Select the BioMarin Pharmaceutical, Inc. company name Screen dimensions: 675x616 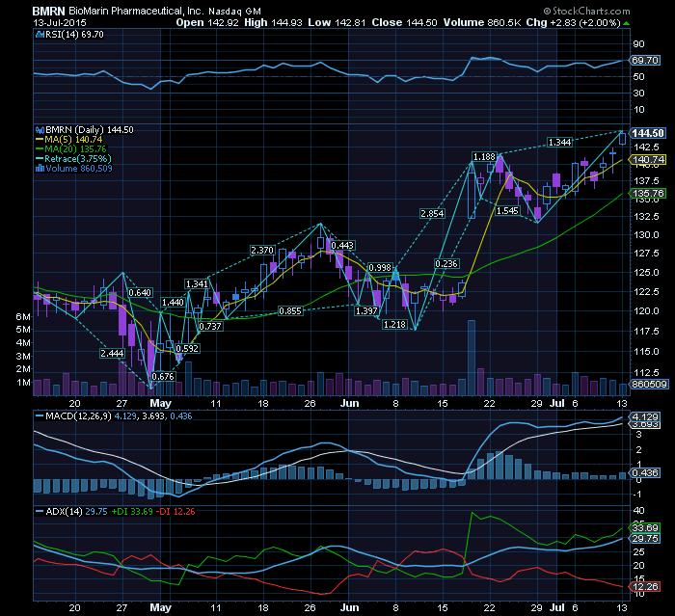pos(137,12)
